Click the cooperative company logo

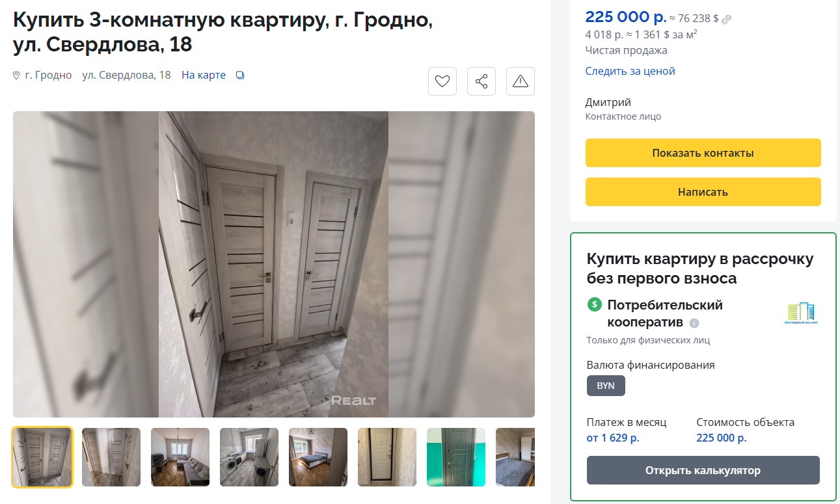coord(802,314)
